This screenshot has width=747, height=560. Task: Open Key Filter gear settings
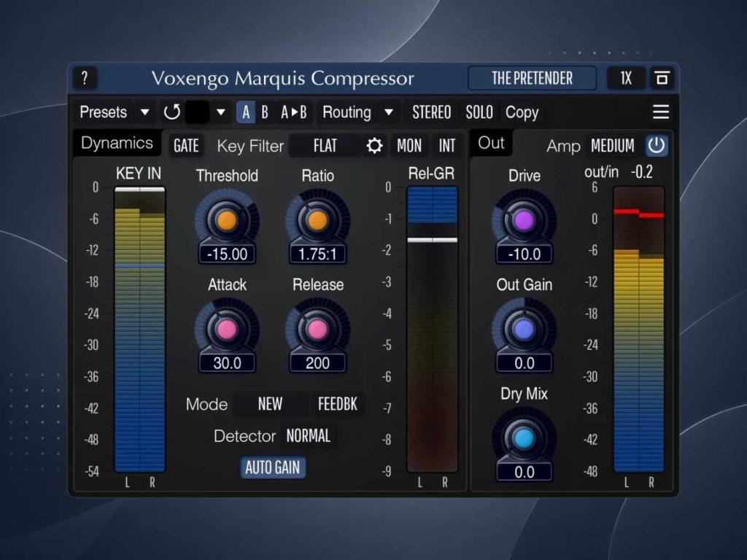(x=374, y=146)
